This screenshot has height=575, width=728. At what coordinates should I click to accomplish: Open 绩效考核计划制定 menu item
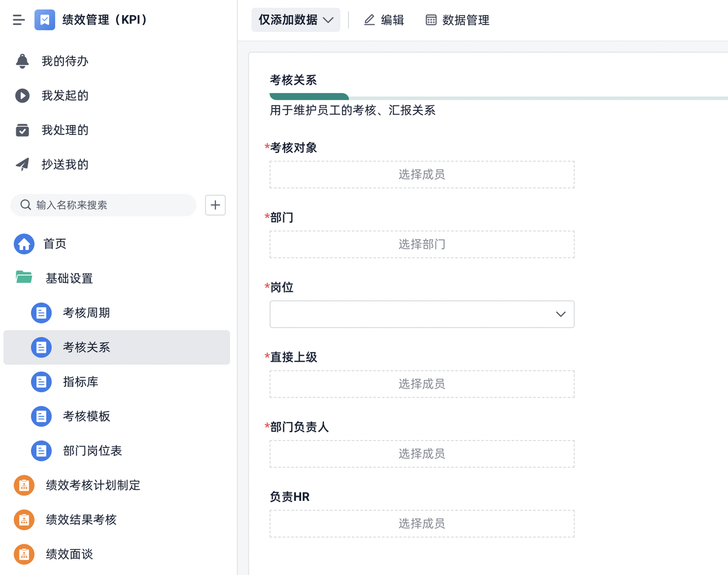(93, 485)
